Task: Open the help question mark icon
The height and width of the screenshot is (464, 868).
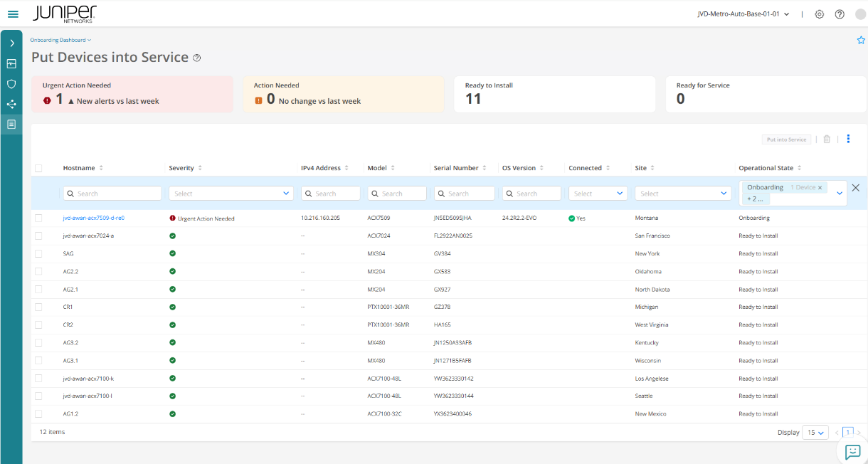Action: (x=840, y=14)
